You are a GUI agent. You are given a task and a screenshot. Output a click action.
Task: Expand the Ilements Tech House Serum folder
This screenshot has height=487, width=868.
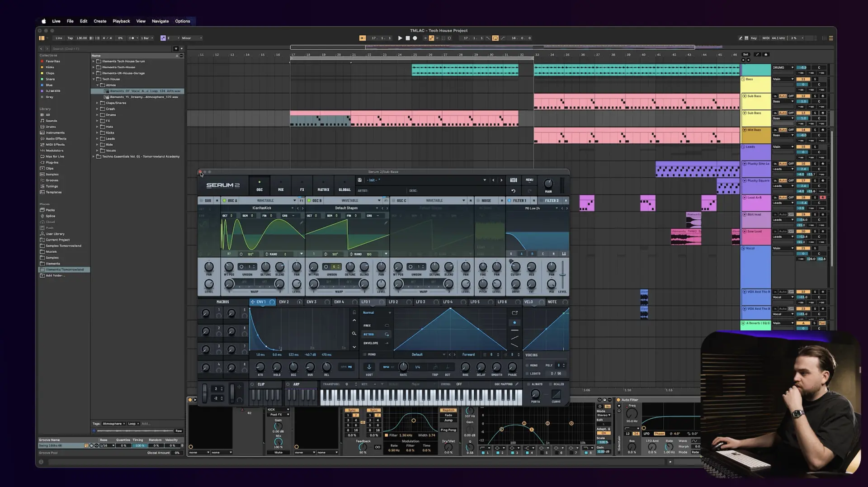[94, 61]
